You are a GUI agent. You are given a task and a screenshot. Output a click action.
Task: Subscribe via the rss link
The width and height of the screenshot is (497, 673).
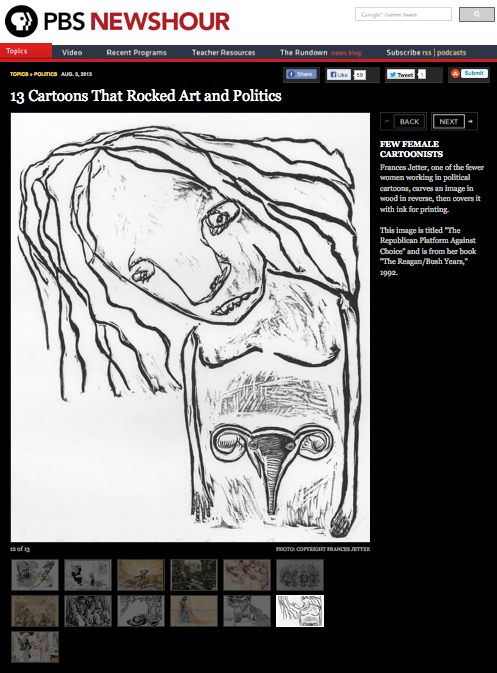coord(427,52)
